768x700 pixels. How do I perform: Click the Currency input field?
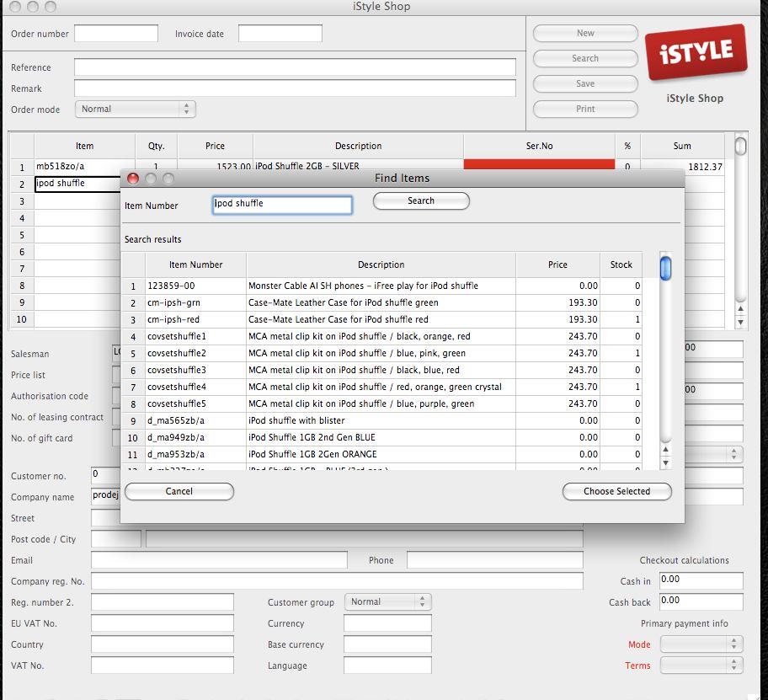tap(387, 623)
